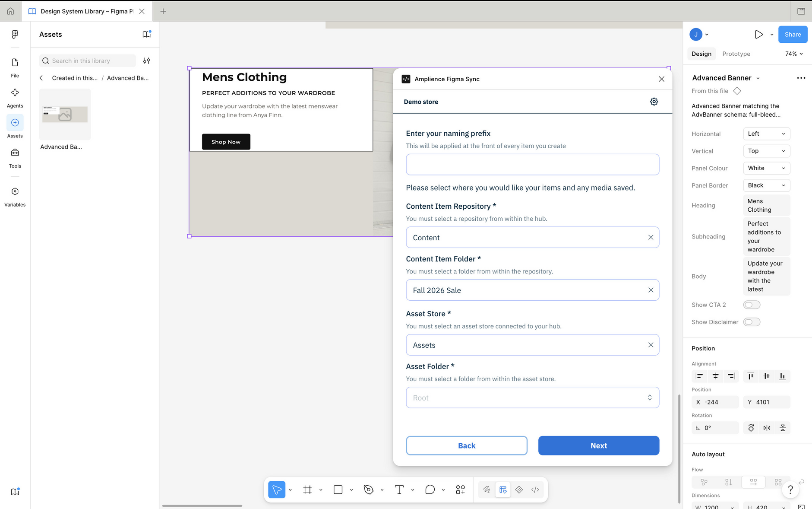
Task: Click the Search in this library field
Action: tap(88, 61)
